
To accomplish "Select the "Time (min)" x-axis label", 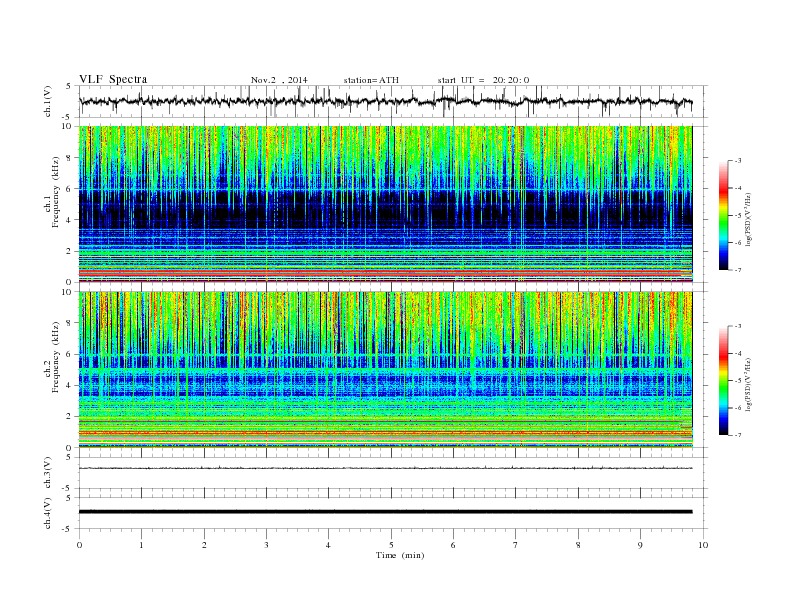I will 400,555.
